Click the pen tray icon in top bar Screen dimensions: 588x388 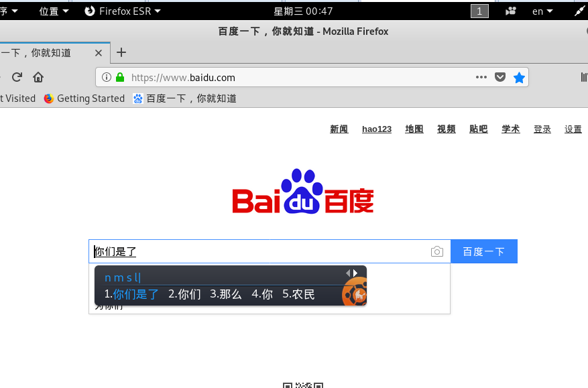point(580,11)
